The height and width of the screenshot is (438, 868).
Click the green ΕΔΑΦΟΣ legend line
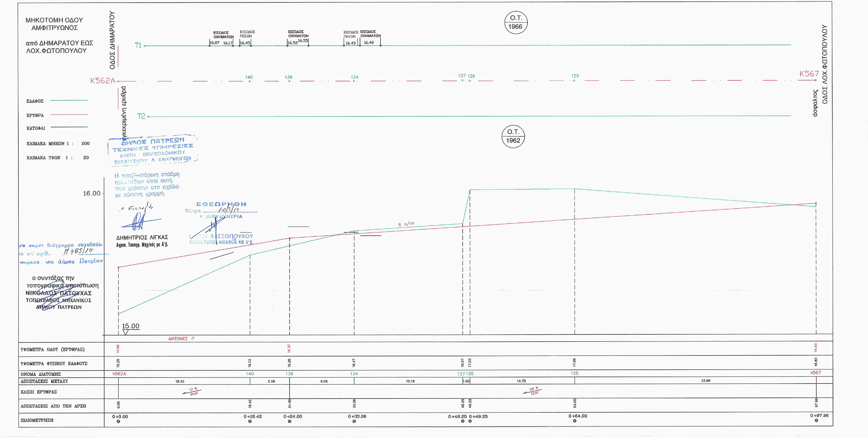(69, 100)
